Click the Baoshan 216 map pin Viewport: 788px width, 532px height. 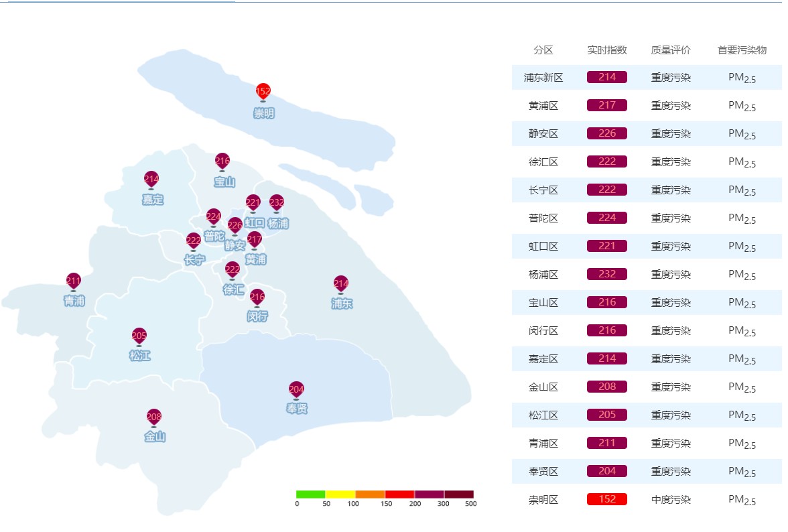point(222,161)
